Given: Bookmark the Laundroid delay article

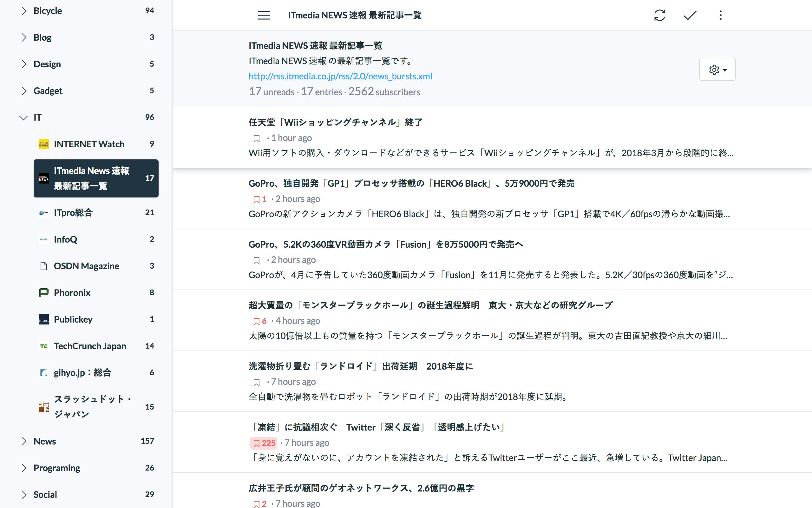Looking at the screenshot, I should (257, 382).
